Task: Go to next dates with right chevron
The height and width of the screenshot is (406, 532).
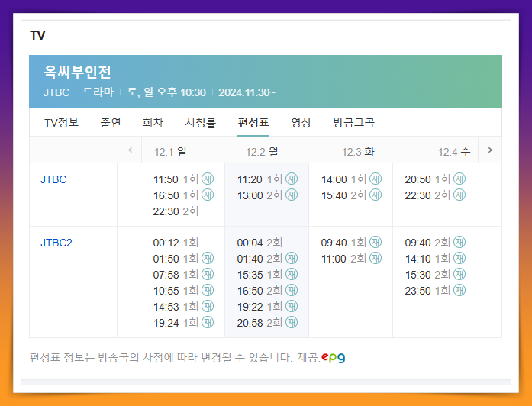Action: [490, 150]
